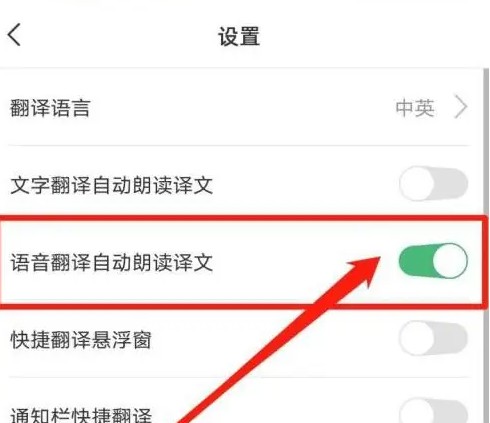
Task: Tap the white knob of the 文字翻译 switch
Action: pos(416,184)
